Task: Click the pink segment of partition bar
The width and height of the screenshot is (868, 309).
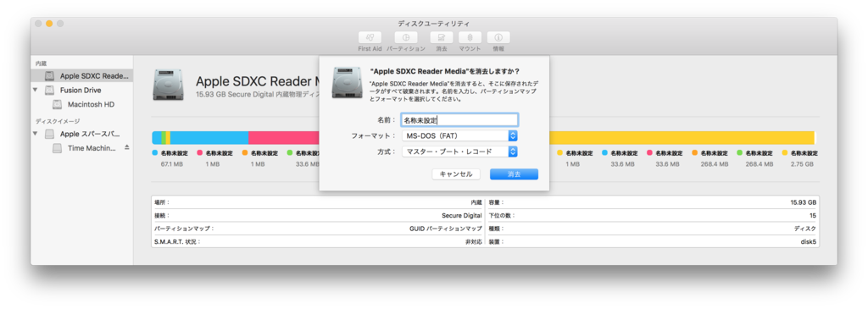Action: coord(283,138)
